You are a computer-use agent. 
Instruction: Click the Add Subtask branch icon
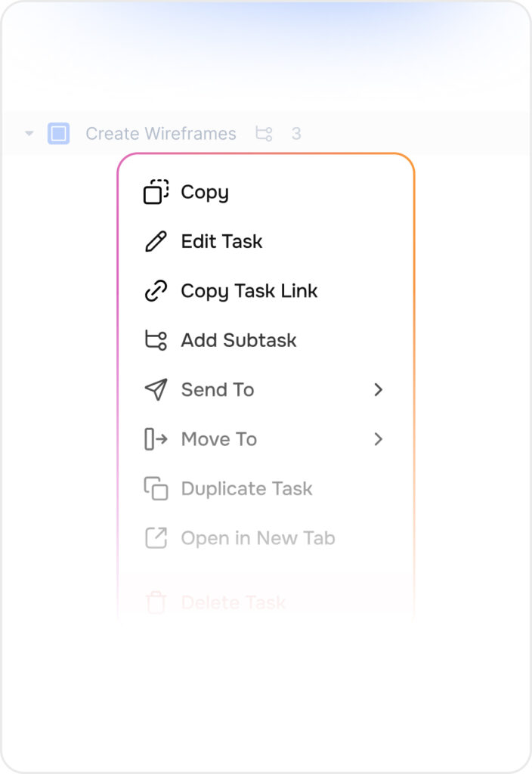156,340
